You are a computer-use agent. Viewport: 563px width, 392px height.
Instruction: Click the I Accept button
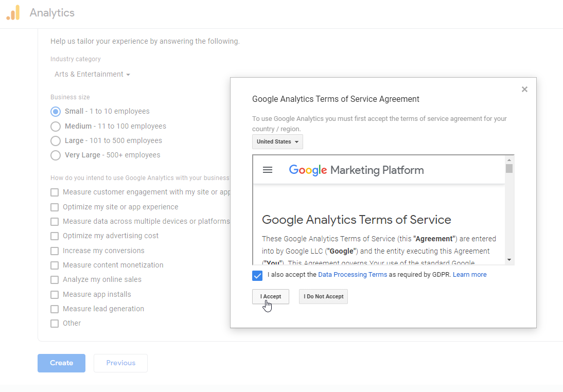coord(271,296)
